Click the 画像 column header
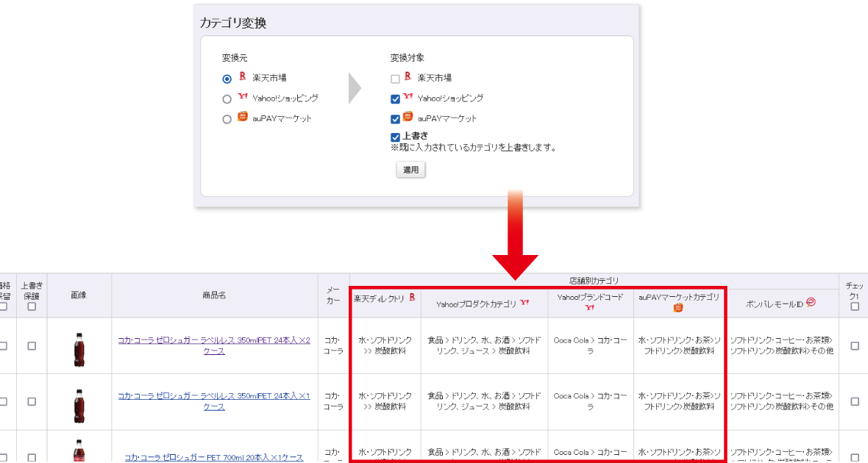The image size is (868, 463). point(79,295)
